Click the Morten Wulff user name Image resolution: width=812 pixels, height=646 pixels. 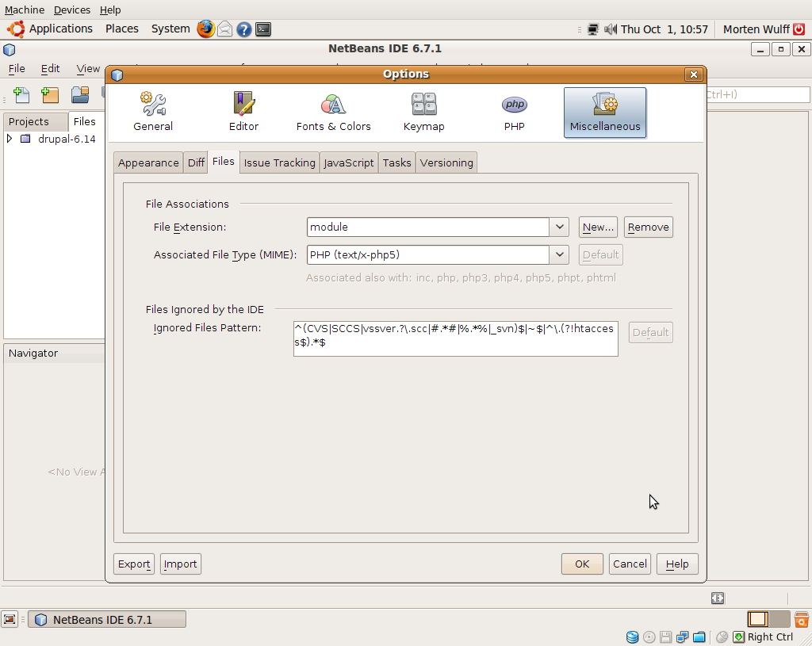click(756, 29)
